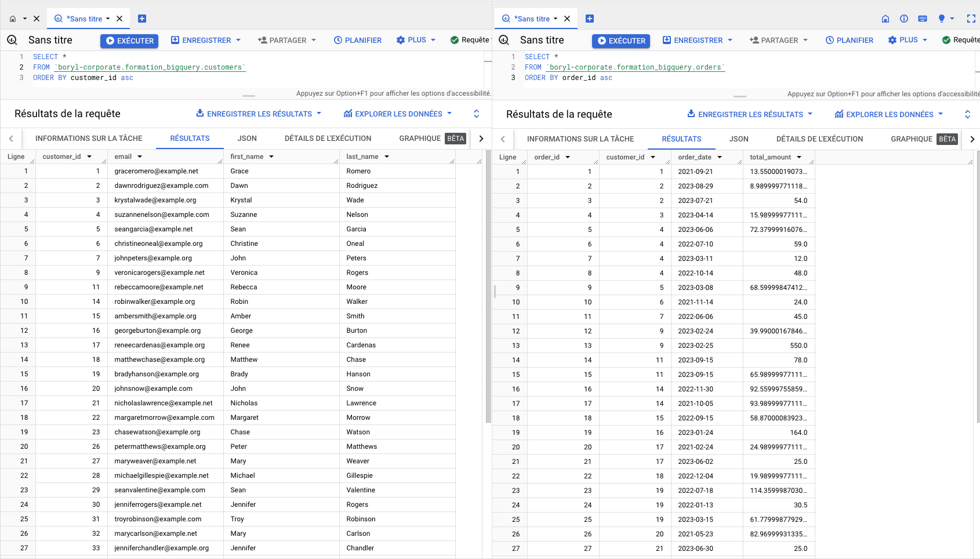Open ENREGISTRER menu for the customers query
This screenshot has height=559, width=980.
coord(206,40)
